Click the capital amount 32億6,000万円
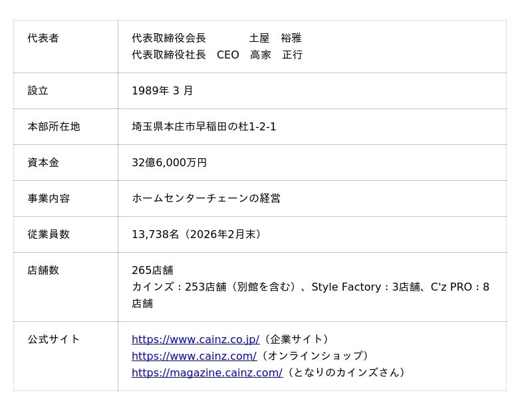Screen dimensions: 532x411 169,162
